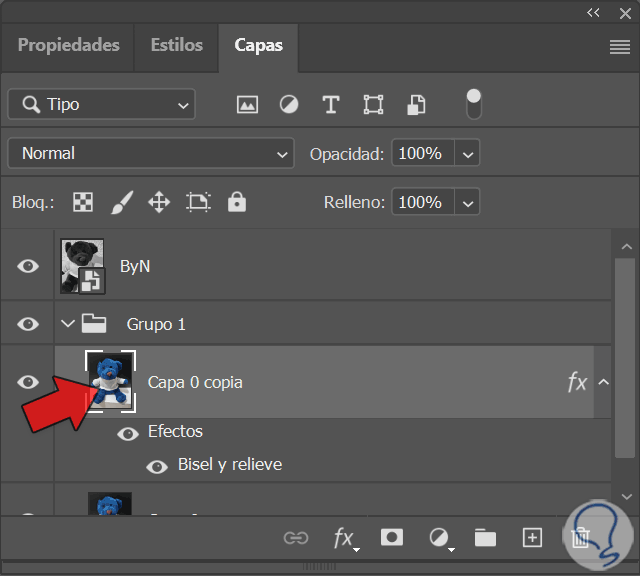
Task: Add a layer style via bottom fx
Action: (x=345, y=539)
